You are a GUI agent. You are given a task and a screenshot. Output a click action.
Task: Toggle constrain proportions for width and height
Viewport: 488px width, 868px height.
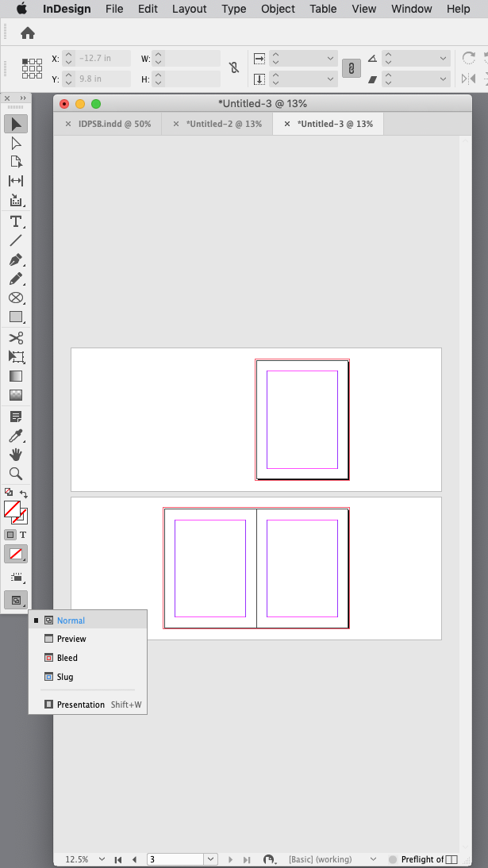pyautogui.click(x=234, y=68)
